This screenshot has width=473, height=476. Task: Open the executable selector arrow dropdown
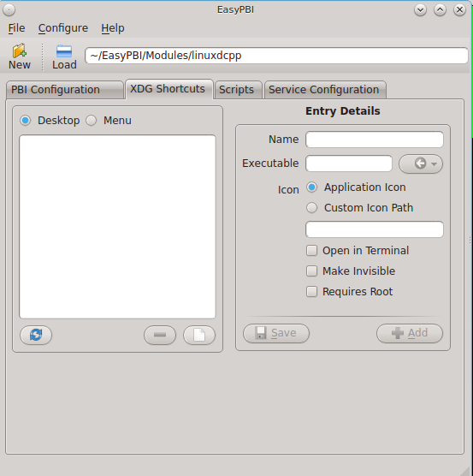pyautogui.click(x=421, y=164)
